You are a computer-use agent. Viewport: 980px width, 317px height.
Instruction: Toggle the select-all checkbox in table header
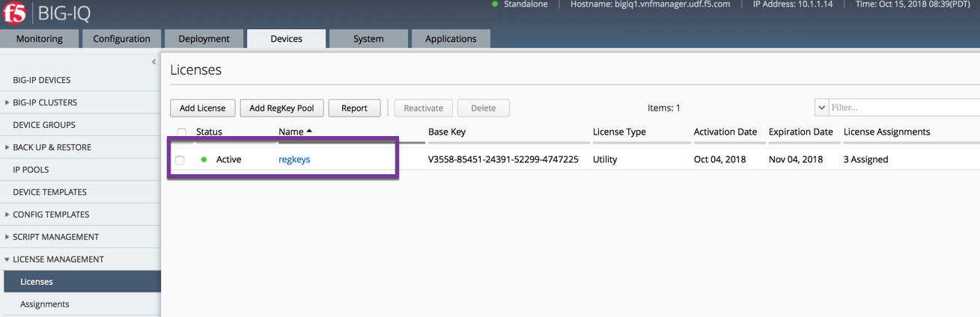(x=181, y=132)
